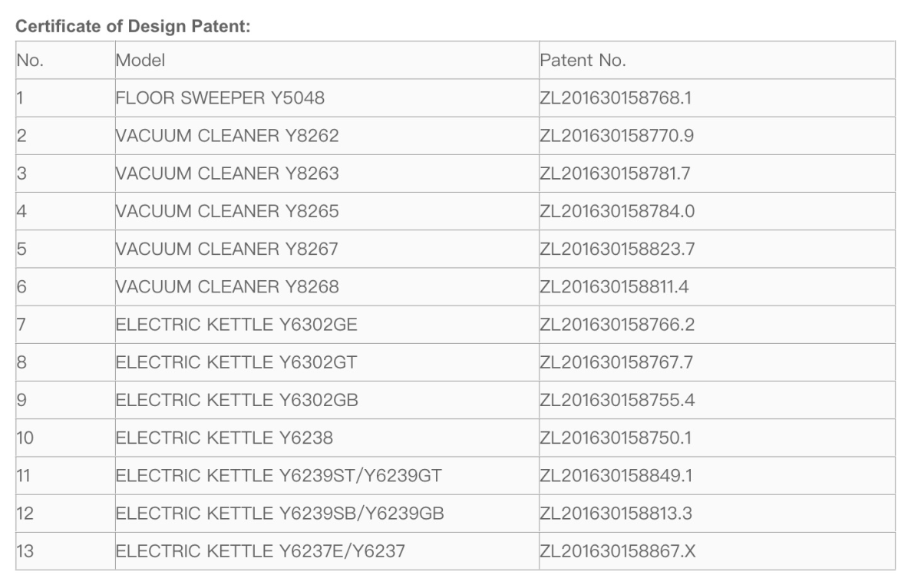Select VACUUM CLEANER Y8268 model cell
This screenshot has width=921, height=588.
327,287
